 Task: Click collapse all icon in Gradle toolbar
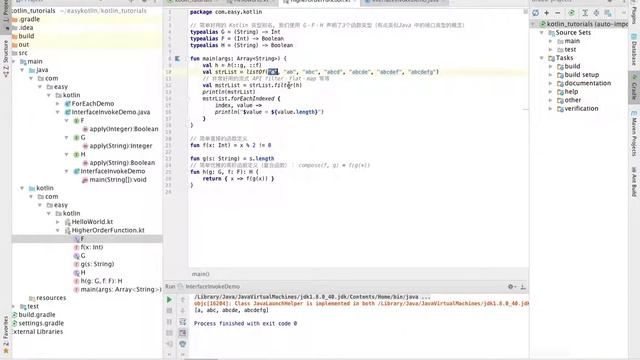click(596, 13)
